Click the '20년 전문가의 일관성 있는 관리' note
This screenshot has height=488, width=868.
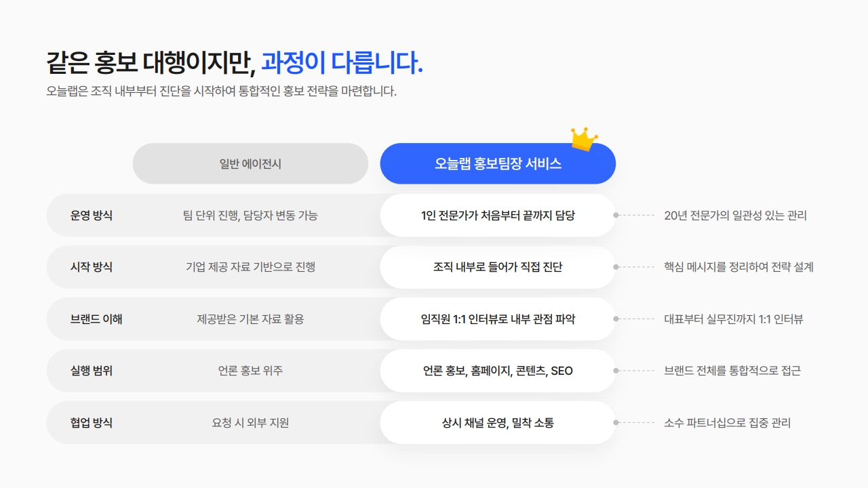click(735, 216)
